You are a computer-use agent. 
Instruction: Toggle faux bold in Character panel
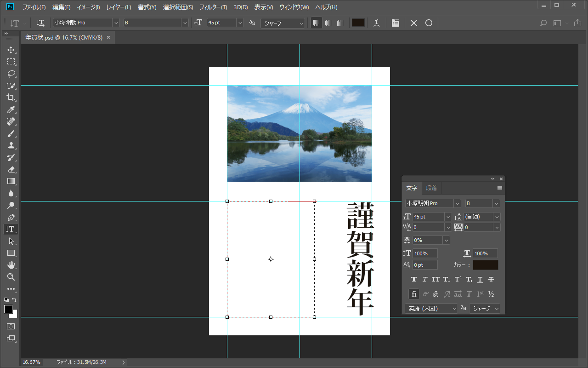413,279
